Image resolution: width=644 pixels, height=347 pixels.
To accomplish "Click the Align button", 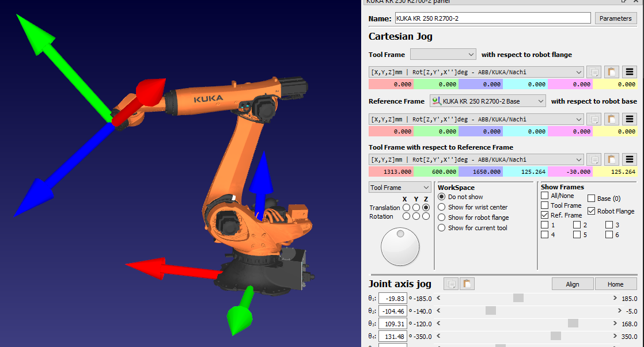I will (x=572, y=284).
